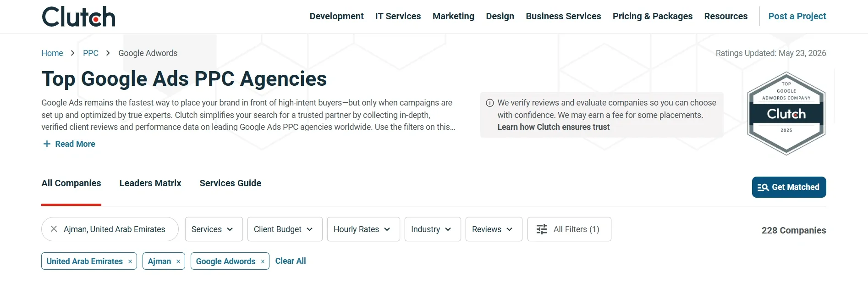This screenshot has height=289, width=868.
Task: Open the Hourly Rates filter dropdown
Action: (363, 229)
